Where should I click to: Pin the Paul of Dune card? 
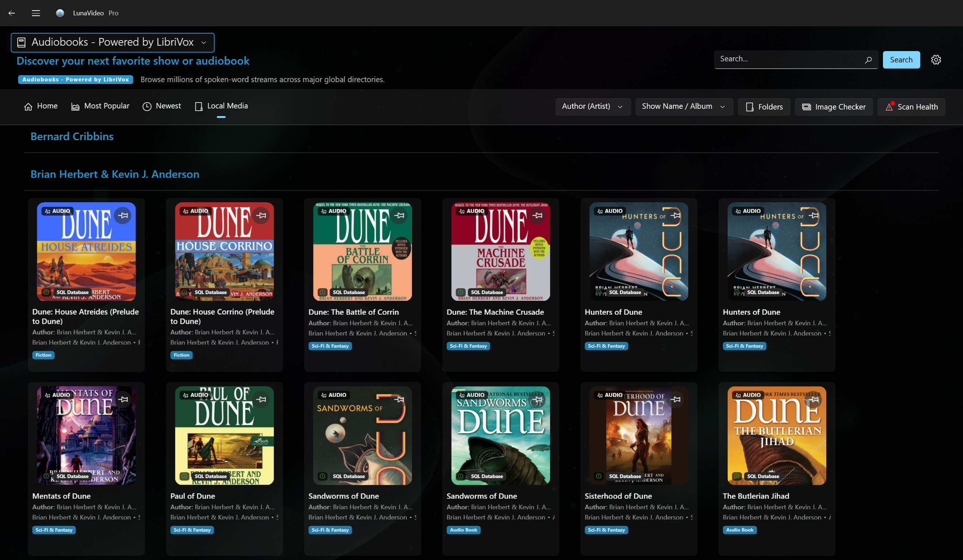click(x=261, y=400)
